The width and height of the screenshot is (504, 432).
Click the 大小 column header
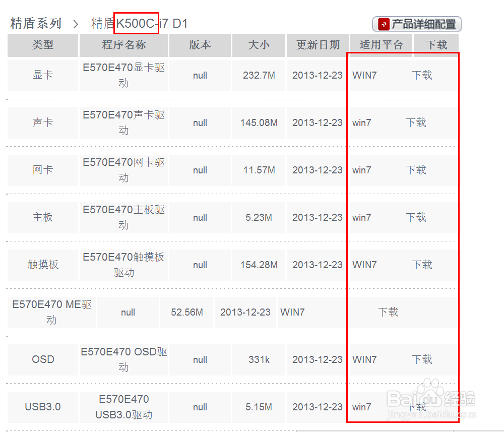[259, 45]
